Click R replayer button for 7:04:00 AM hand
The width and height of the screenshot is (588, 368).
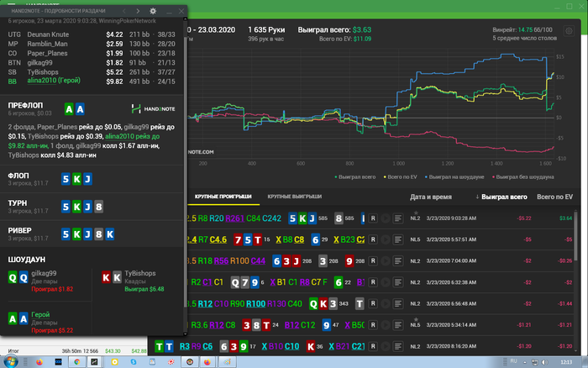(x=373, y=260)
